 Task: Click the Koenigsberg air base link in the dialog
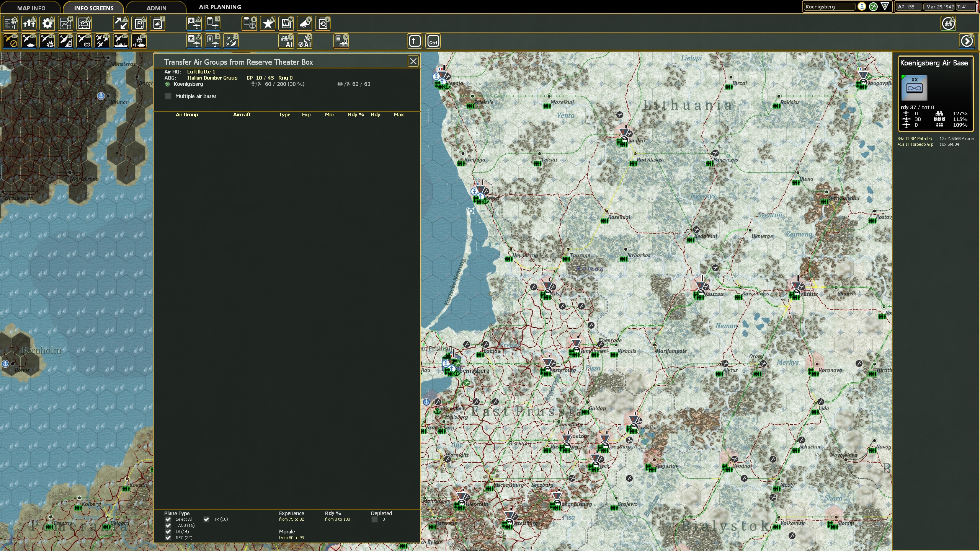188,84
